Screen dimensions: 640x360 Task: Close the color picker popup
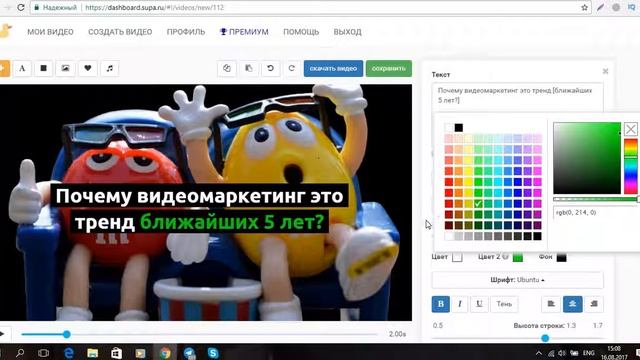click(631, 129)
